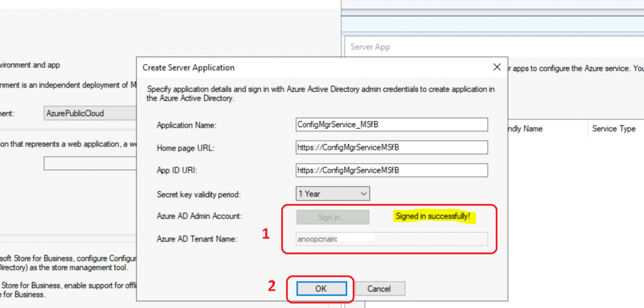
Task: Sort by the Service Type column header
Action: click(613, 129)
